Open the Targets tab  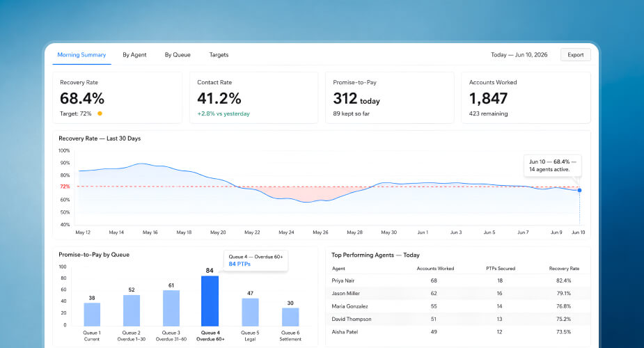(x=219, y=54)
